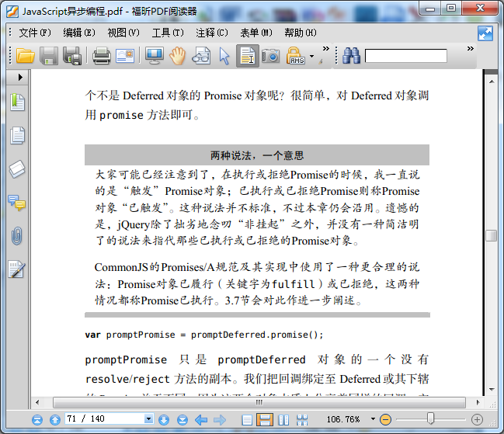Viewport: 504px width, 434px height.
Task: Expand the toolbar overflow chevron beside RMS
Action: click(x=326, y=48)
